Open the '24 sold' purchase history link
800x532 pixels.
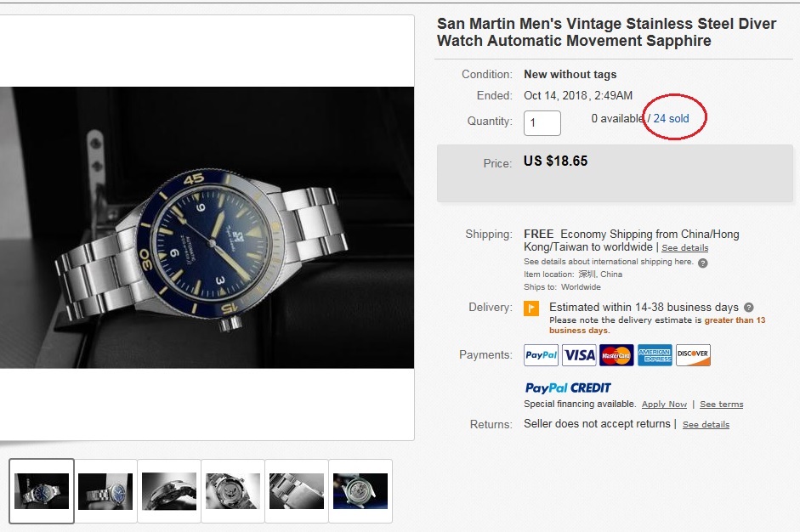(671, 118)
